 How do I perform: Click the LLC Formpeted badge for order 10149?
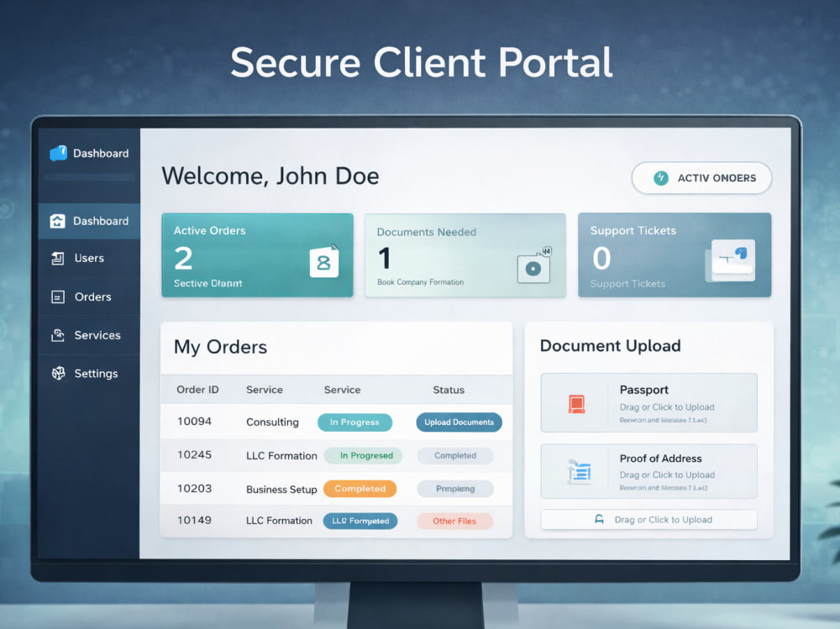[360, 521]
